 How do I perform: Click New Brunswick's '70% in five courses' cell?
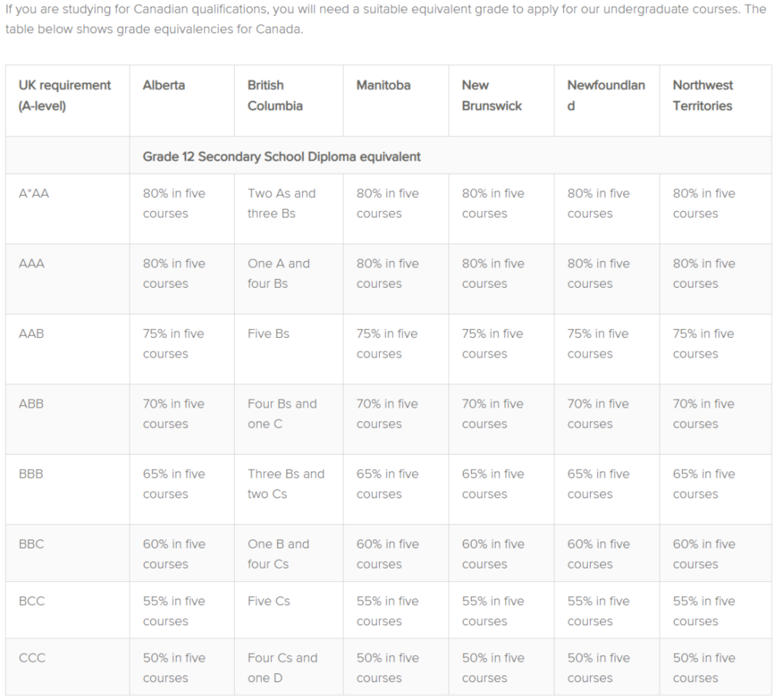(502, 419)
